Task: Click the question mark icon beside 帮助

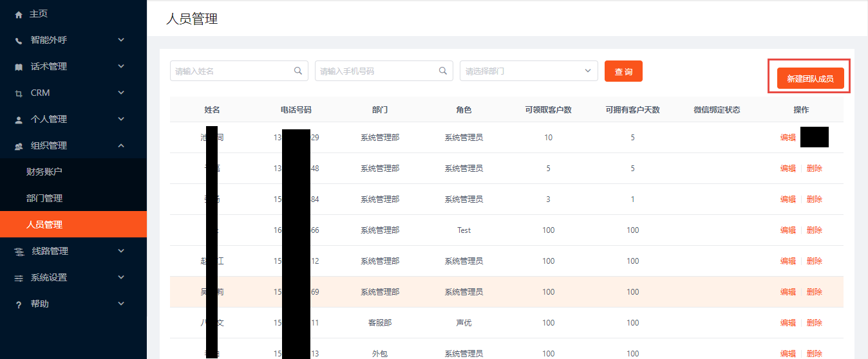Action: tap(18, 304)
